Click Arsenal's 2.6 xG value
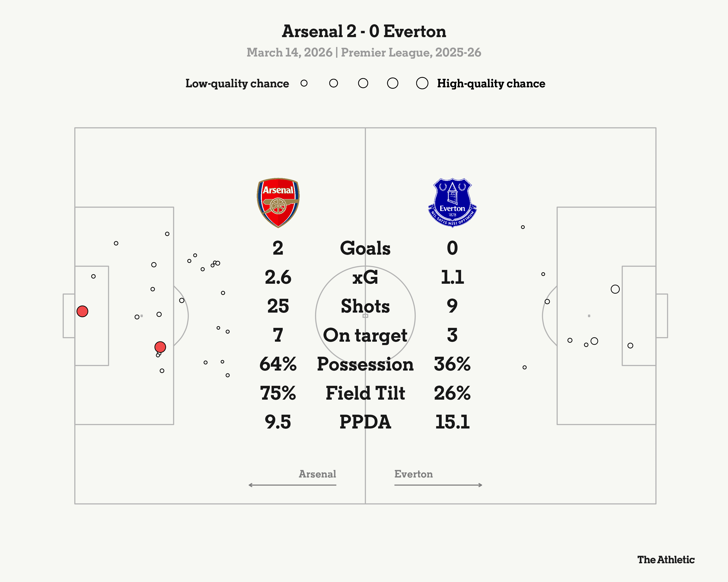728x582 pixels. point(278,277)
